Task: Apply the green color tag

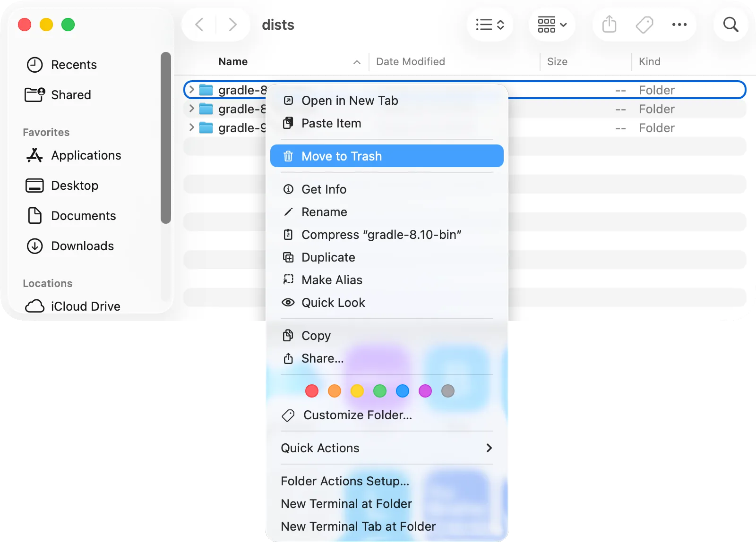Action: pos(380,391)
